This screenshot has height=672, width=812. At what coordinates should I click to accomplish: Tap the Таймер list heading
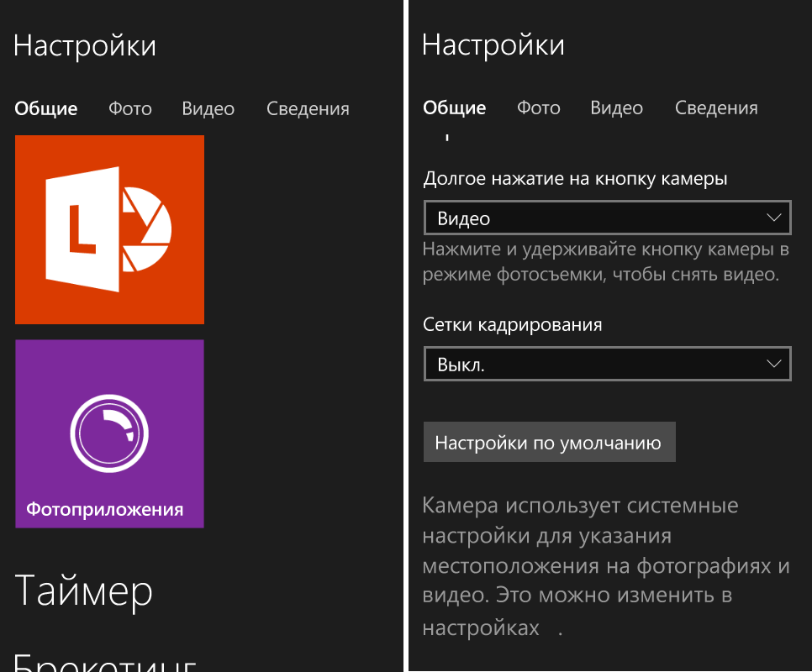[84, 591]
